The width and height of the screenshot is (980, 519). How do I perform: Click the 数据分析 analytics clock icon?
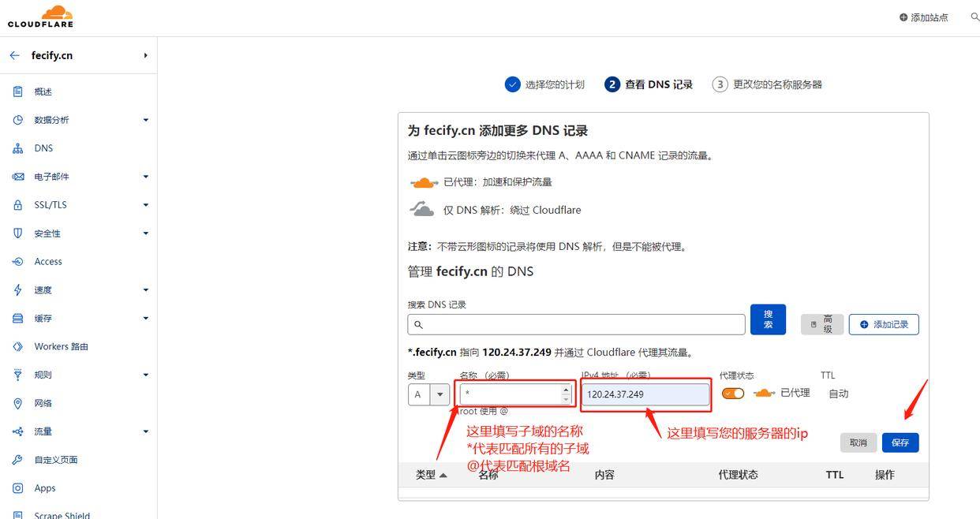(x=18, y=120)
